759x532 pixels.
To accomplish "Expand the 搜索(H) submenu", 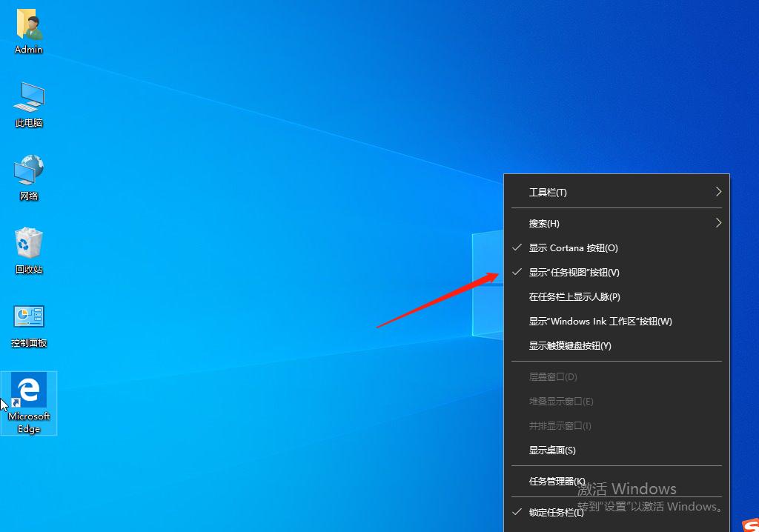I will point(616,223).
